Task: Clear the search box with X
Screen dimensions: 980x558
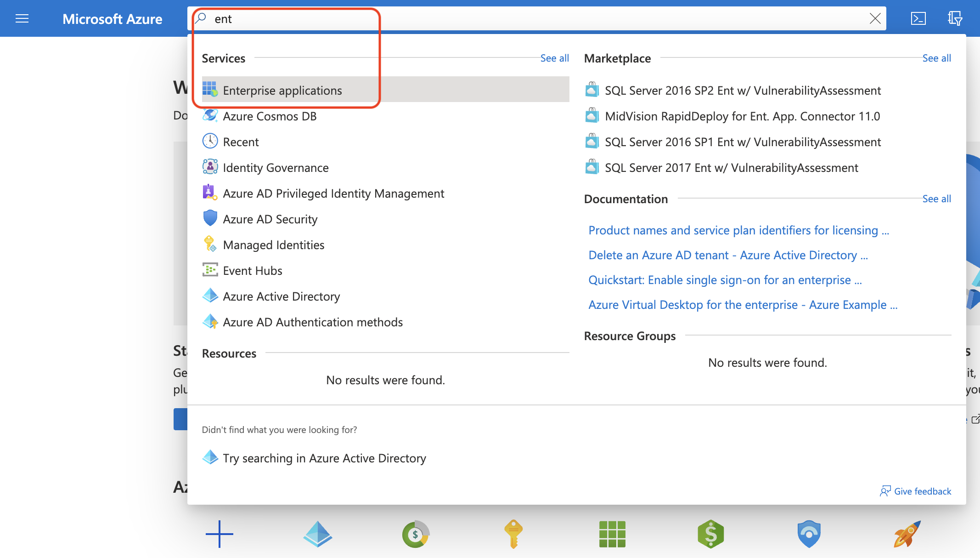Action: [x=875, y=18]
